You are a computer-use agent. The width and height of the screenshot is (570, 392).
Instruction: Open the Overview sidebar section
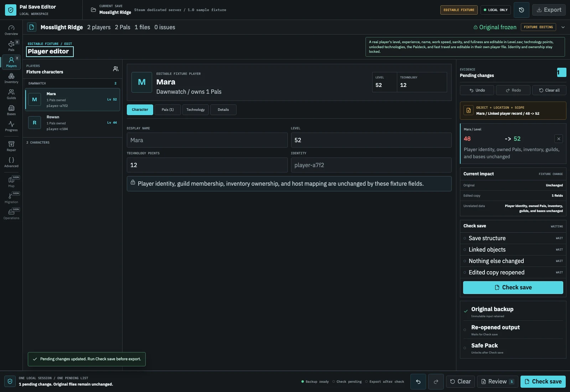[11, 30]
